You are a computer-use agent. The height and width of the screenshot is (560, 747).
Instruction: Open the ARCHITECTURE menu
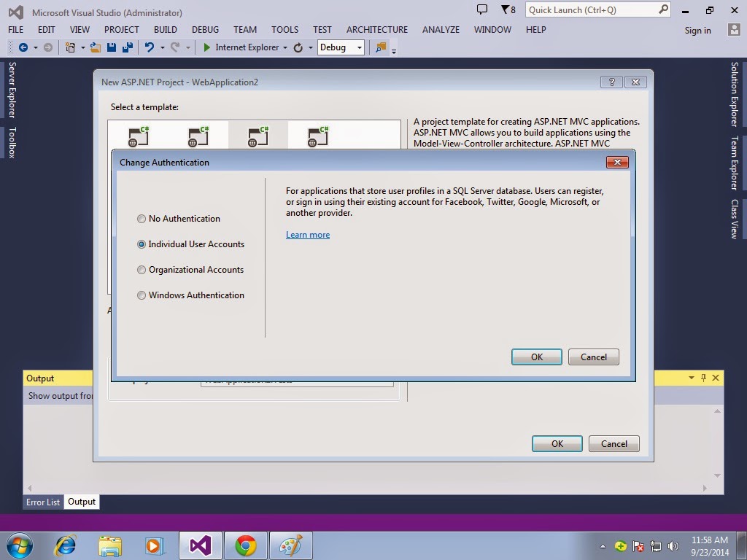tap(377, 29)
